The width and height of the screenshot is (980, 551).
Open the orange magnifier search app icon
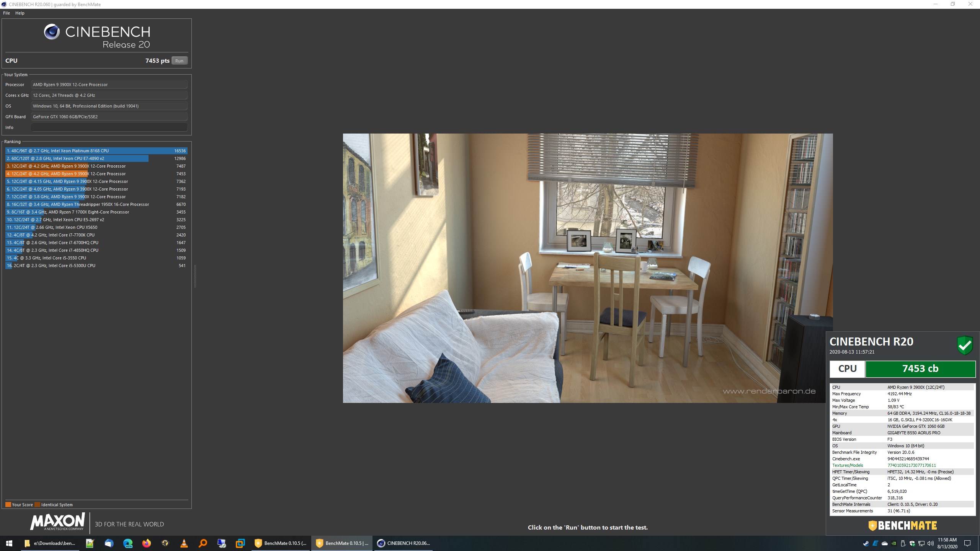[203, 543]
